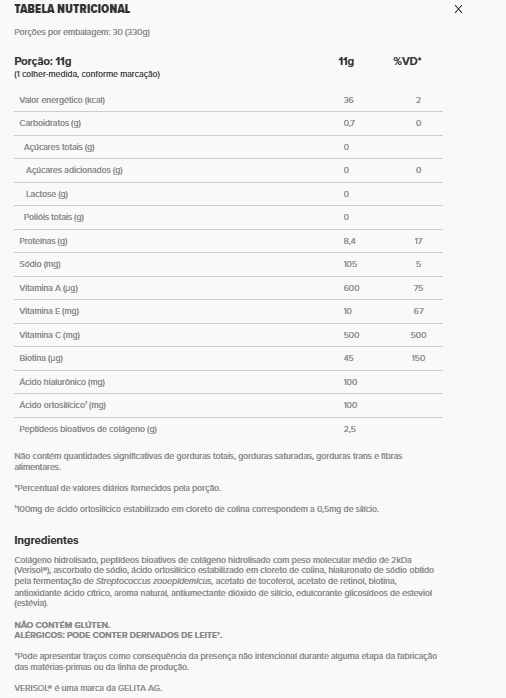
Task: Click the Ingredientes section heading
Action: point(46,540)
